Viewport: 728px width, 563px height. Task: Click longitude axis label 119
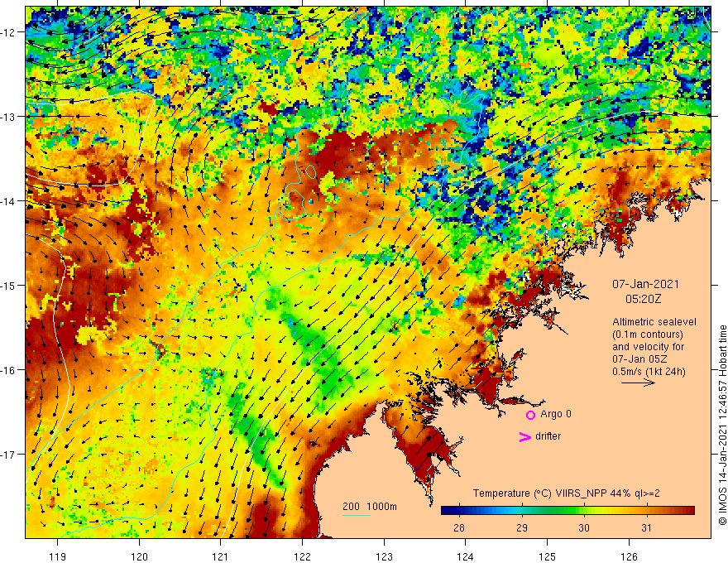[x=58, y=556]
